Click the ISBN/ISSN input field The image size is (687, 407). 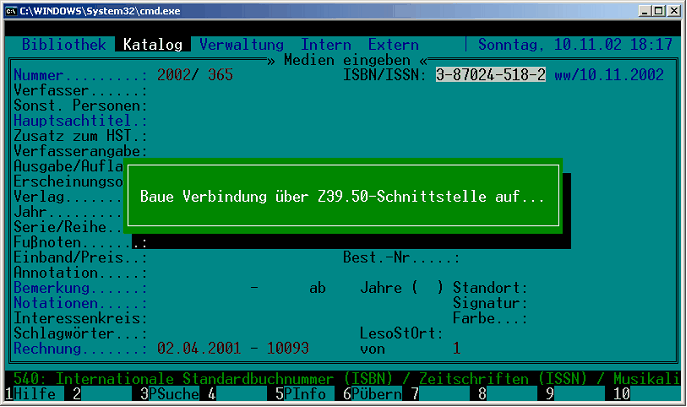(x=490, y=75)
